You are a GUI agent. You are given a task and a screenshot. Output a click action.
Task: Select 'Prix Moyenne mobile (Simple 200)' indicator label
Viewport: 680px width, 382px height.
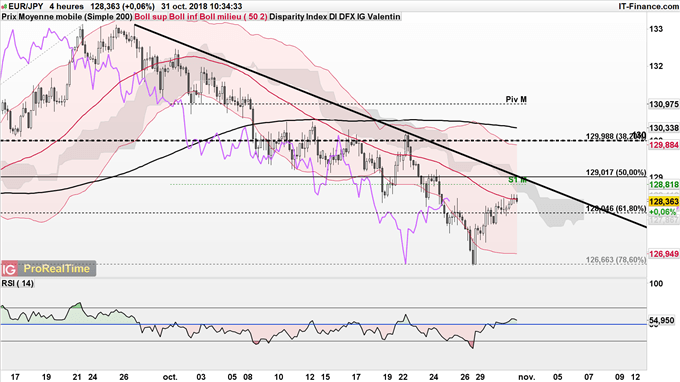(67, 16)
